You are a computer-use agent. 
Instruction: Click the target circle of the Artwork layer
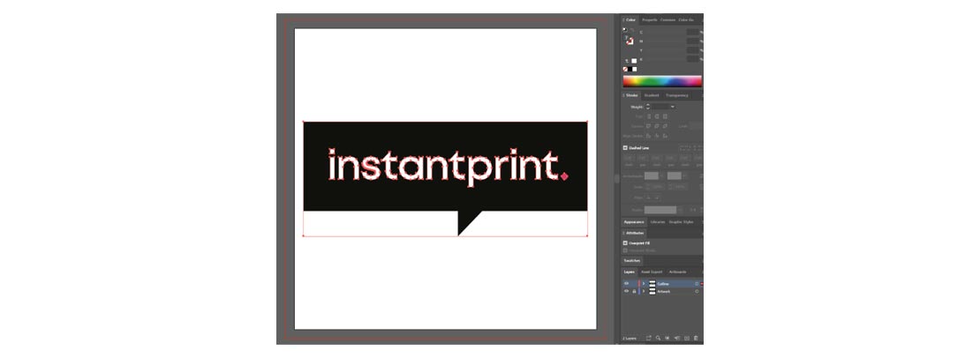[x=697, y=291]
